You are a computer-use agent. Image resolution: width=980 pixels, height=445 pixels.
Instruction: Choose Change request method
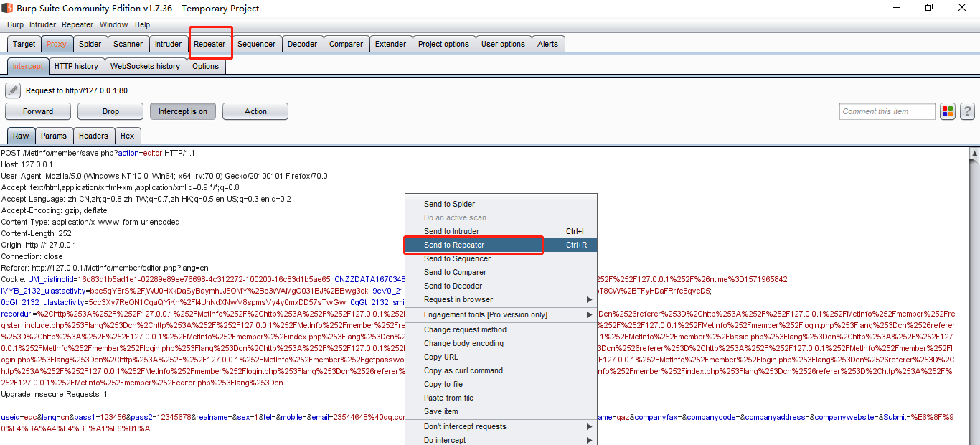tap(501, 329)
